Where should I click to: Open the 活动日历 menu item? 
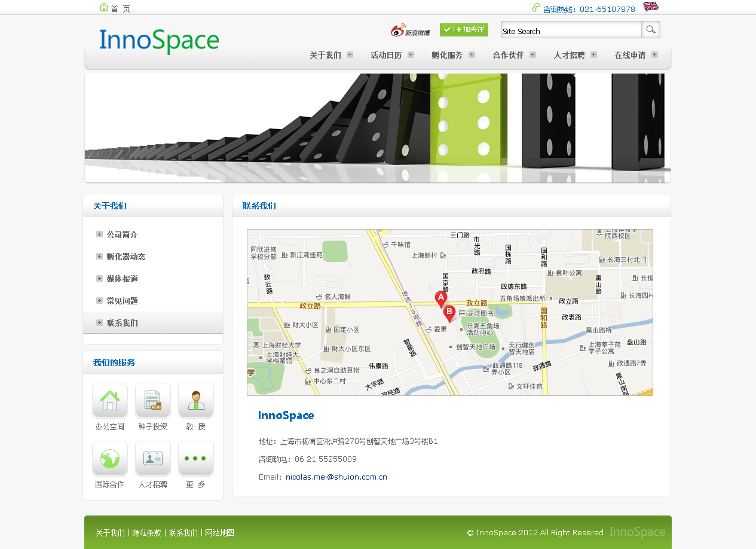tap(386, 55)
